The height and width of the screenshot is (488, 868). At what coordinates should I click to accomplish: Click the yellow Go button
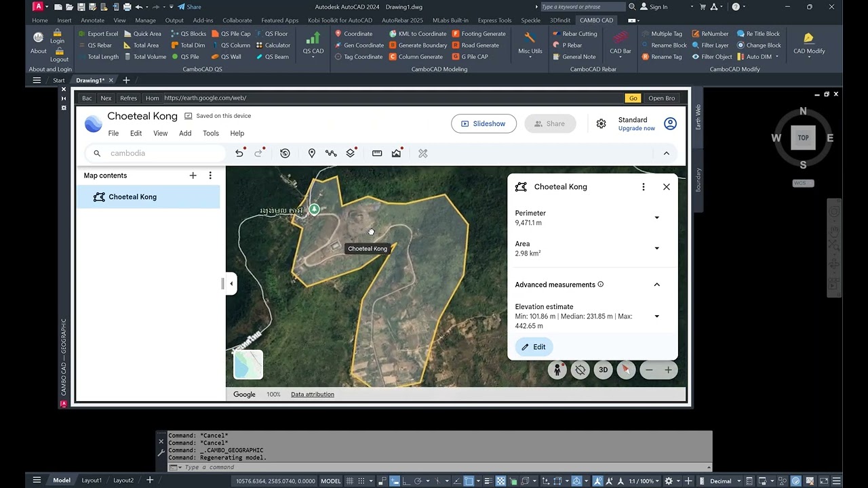click(x=633, y=98)
